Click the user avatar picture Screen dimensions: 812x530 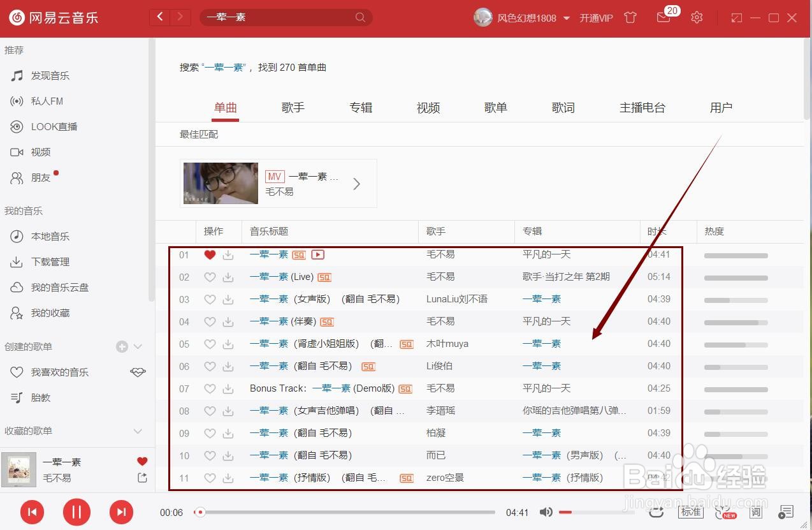pos(483,17)
